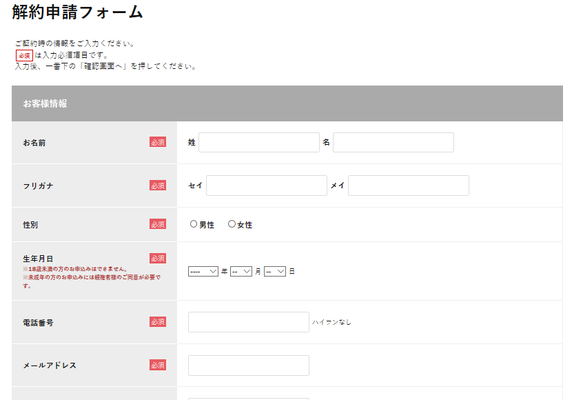The width and height of the screenshot is (583, 400).
Task: Click the ハイフンなし hint text
Action: (332, 322)
